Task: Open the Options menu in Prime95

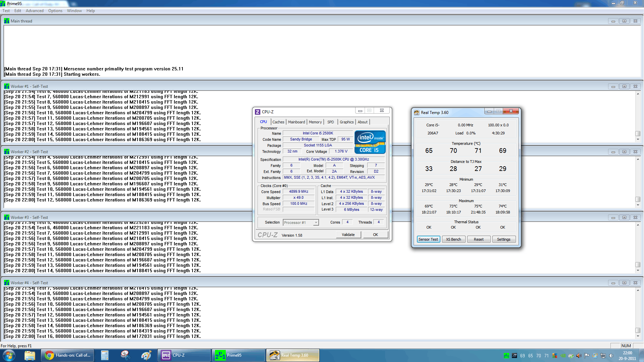Action: [x=55, y=11]
